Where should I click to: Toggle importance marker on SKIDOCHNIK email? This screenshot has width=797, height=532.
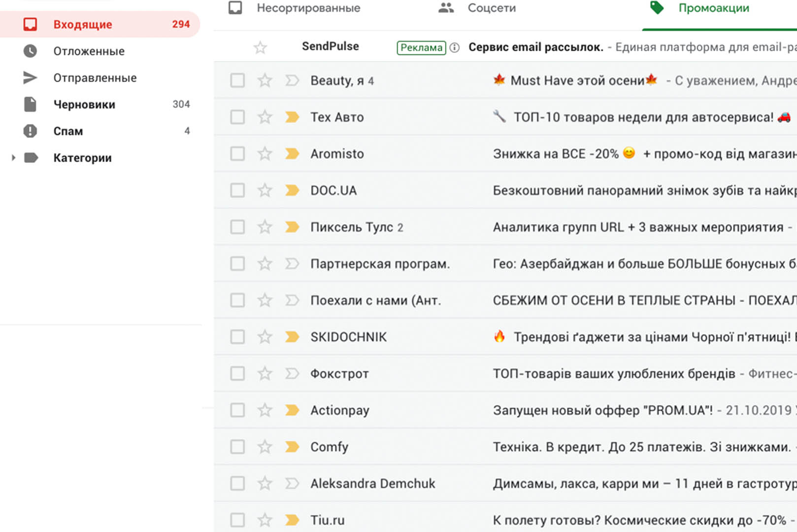[292, 336]
